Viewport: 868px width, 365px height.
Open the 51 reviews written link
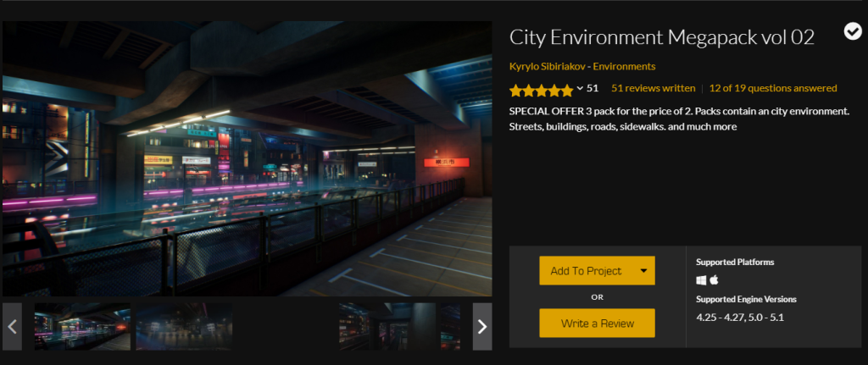coord(654,88)
